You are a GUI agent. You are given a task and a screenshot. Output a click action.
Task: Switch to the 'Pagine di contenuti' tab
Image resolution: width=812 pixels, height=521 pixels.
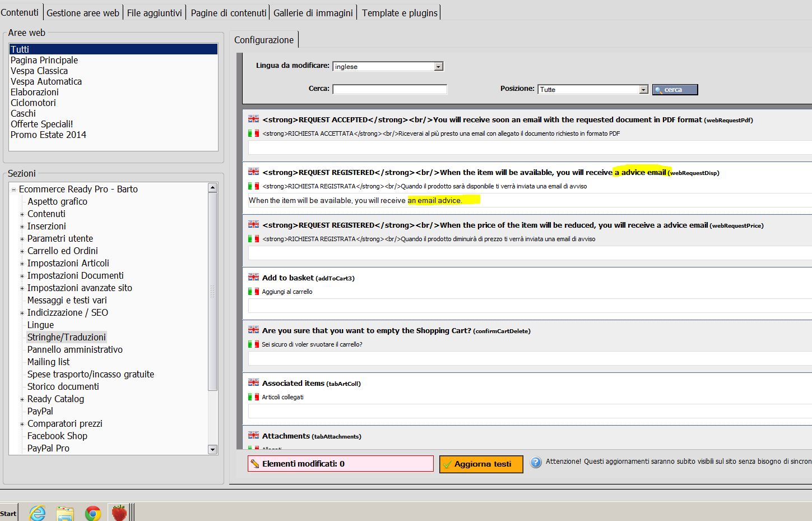click(229, 13)
